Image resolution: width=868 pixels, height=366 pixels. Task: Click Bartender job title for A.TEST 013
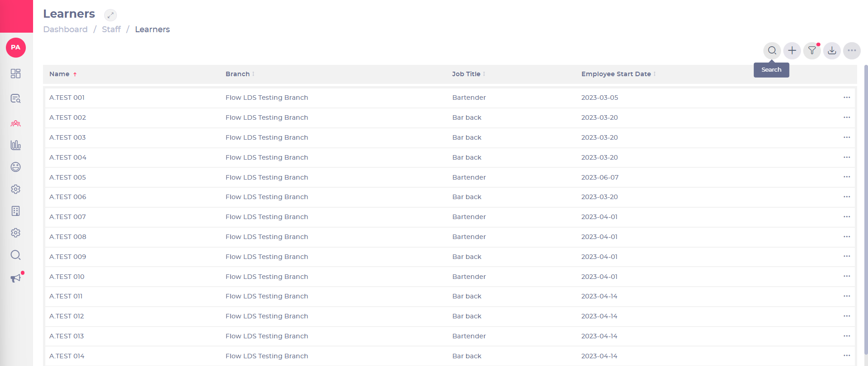(469, 336)
